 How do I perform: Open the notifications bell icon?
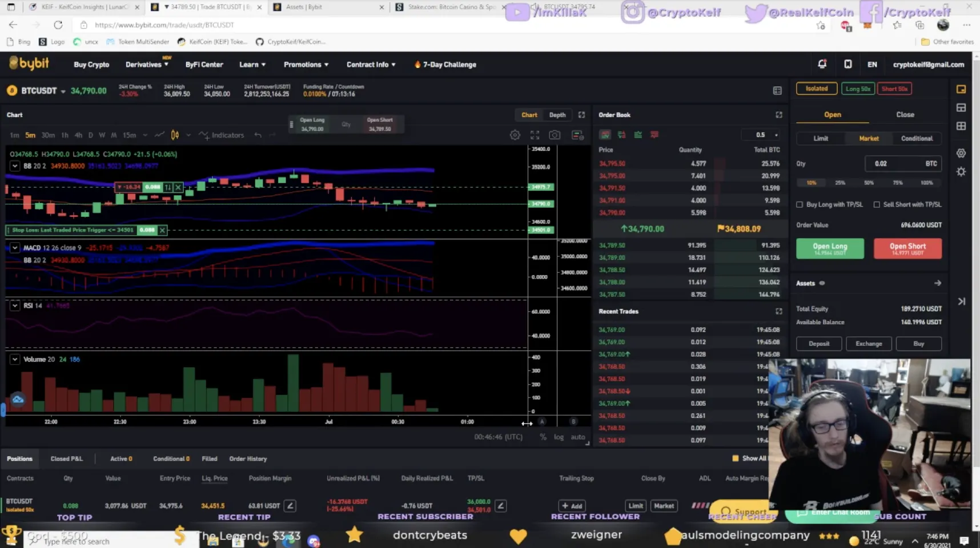[822, 65]
